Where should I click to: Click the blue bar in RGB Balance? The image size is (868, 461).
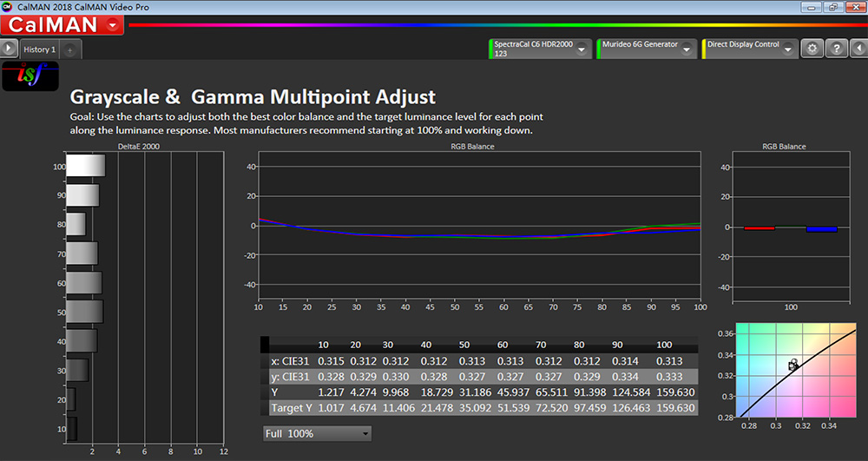click(821, 229)
